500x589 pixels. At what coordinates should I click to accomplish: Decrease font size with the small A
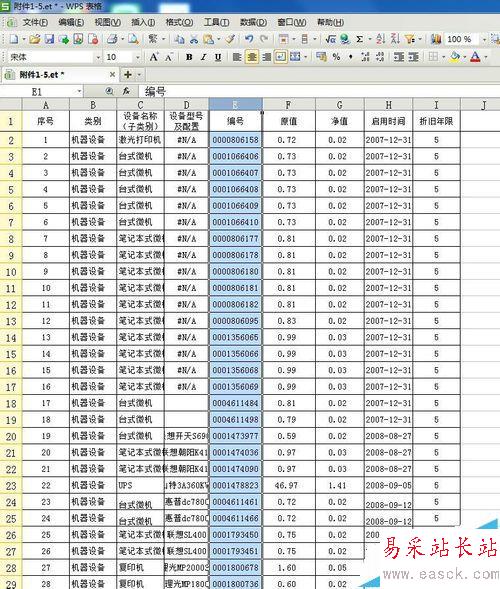(169, 57)
